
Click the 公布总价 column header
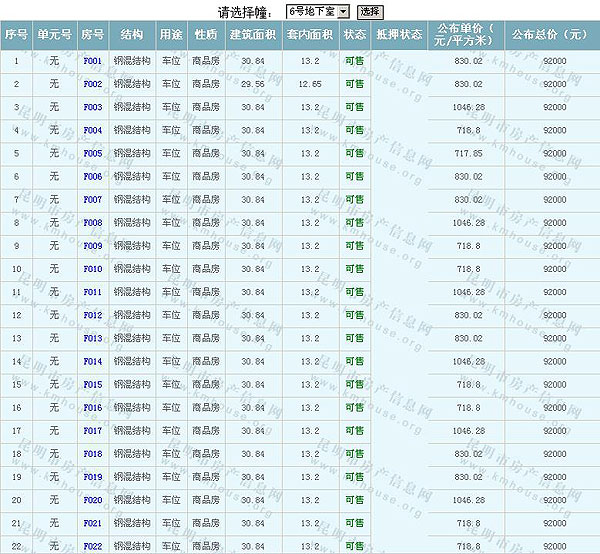[549, 34]
